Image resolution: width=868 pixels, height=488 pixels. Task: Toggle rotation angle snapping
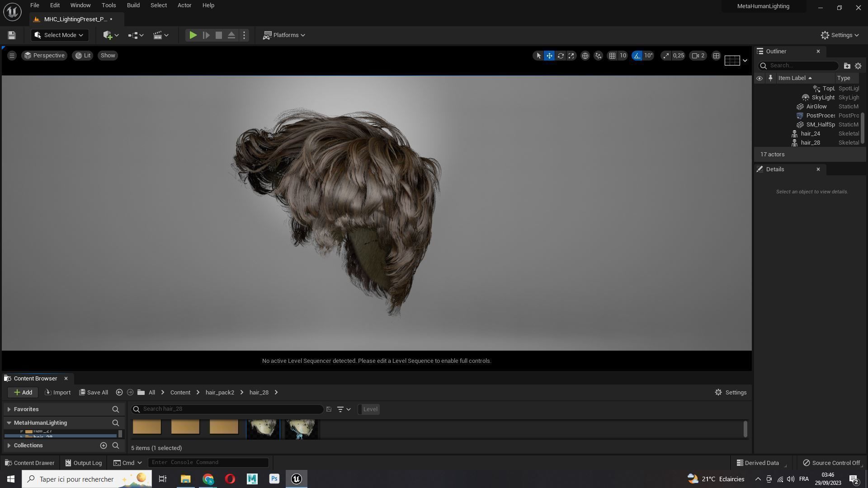pyautogui.click(x=637, y=56)
